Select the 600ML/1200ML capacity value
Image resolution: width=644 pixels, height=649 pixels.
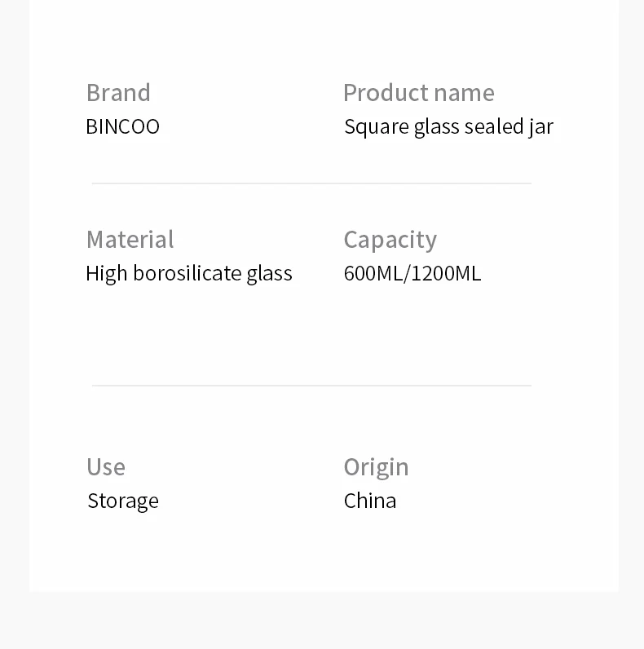(412, 274)
